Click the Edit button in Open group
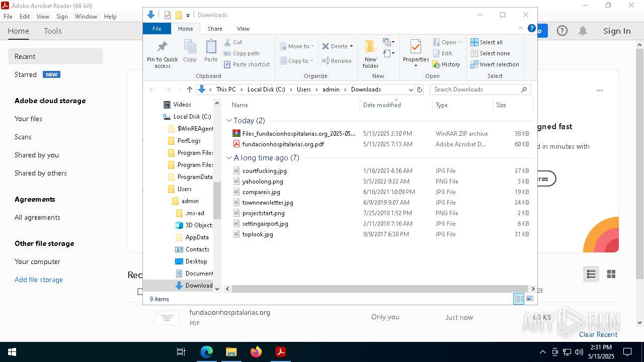Screen dimensions: 644x362 click(442, 53)
